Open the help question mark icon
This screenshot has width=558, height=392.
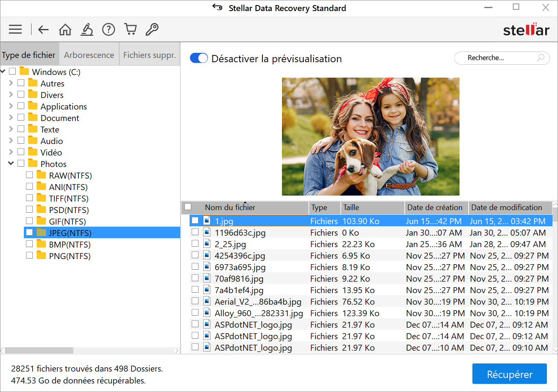[109, 29]
